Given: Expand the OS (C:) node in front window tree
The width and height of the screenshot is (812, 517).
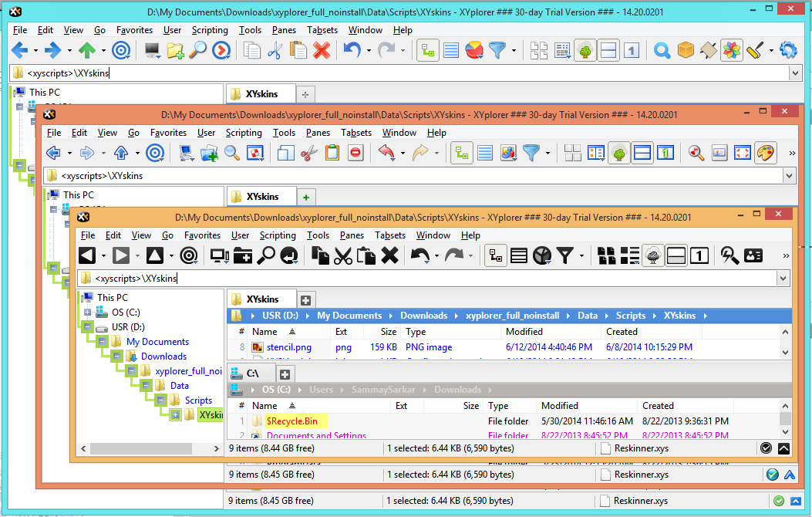Looking at the screenshot, I should [x=87, y=313].
